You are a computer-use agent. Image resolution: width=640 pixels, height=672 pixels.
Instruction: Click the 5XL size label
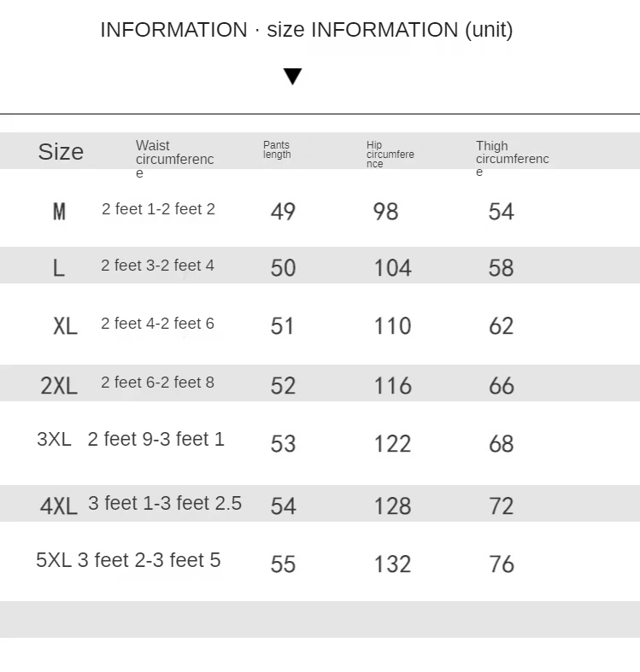click(x=54, y=560)
